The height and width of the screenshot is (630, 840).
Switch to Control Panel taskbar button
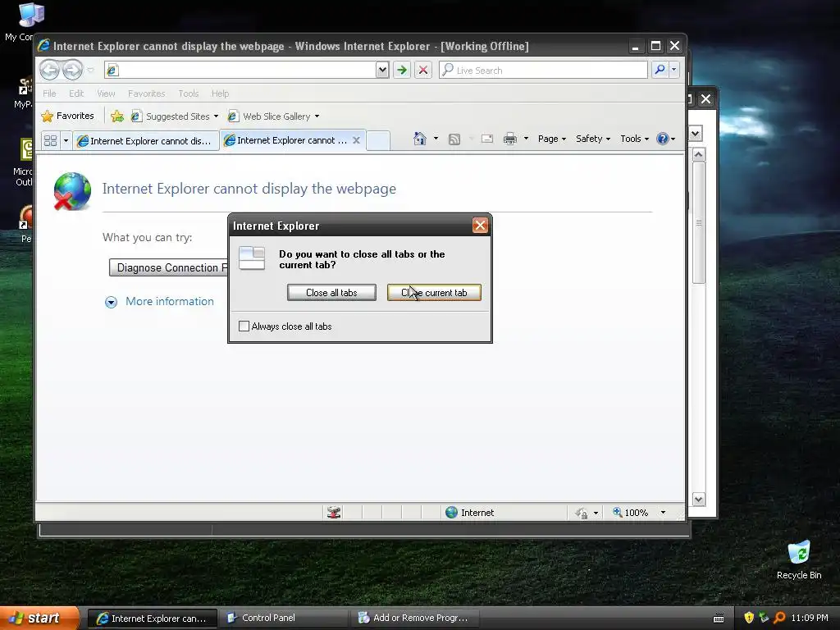pos(283,618)
